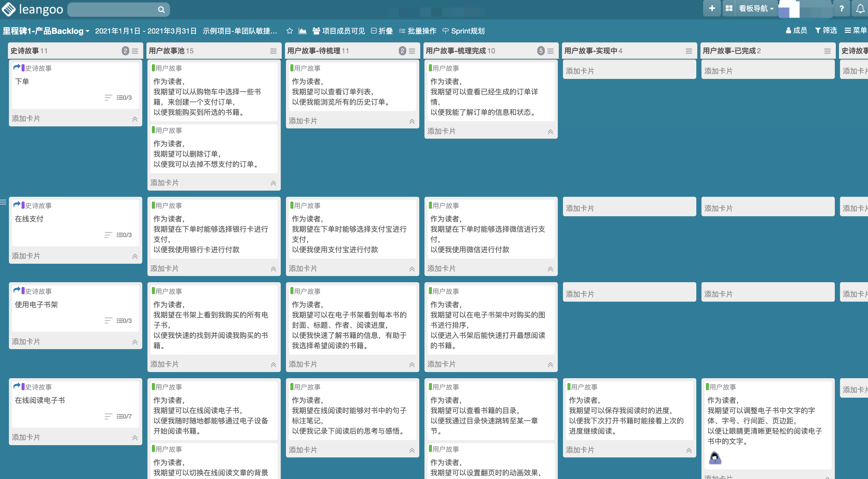868x479 pixels.
Task: Open the 菜单 board menu
Action: 855,31
